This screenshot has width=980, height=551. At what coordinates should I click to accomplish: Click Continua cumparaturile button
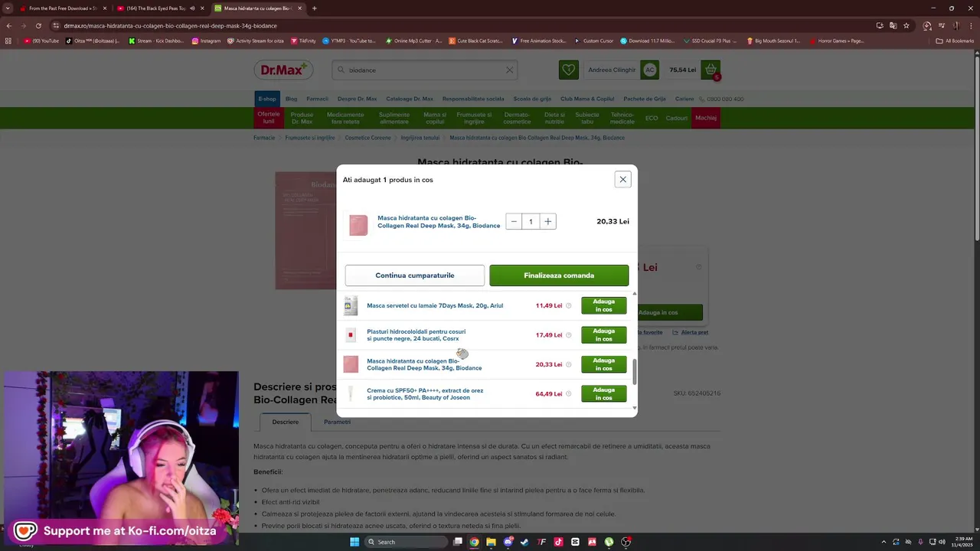tap(414, 275)
